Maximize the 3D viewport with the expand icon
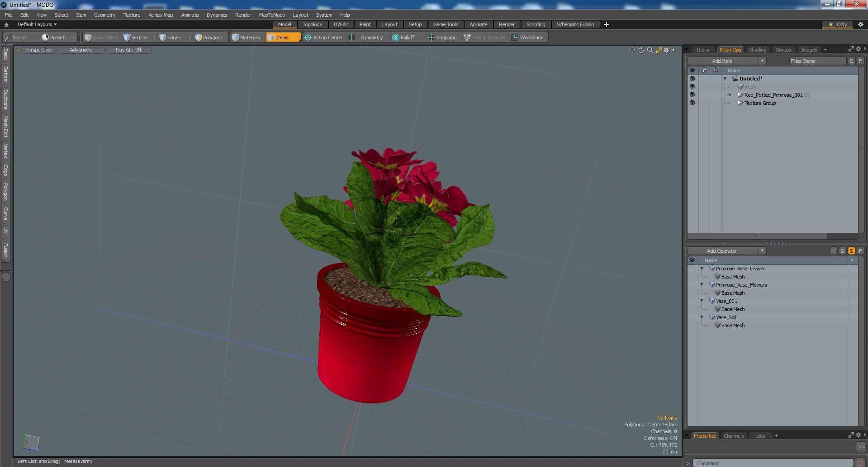This screenshot has width=868, height=467. [659, 50]
